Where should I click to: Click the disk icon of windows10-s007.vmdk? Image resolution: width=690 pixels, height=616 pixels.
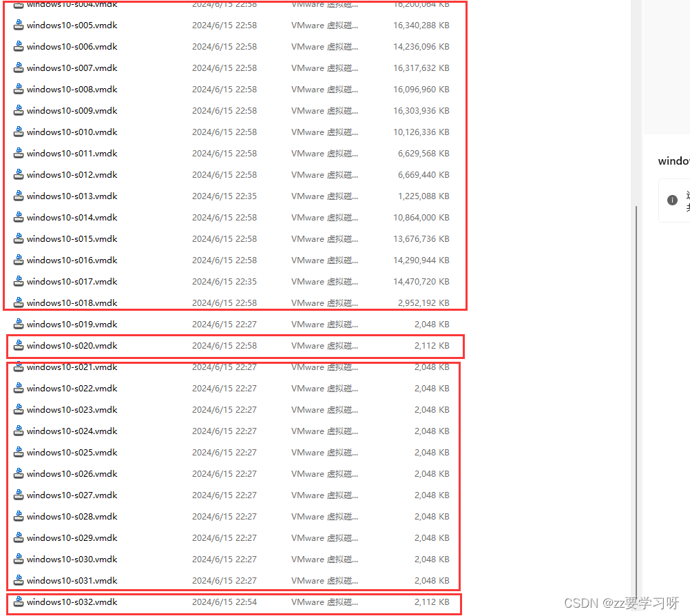point(19,68)
